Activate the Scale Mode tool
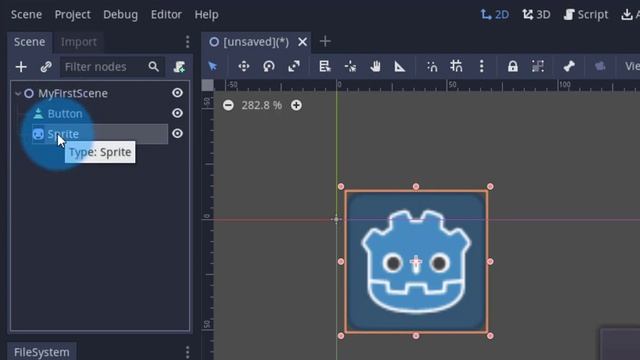 point(294,66)
